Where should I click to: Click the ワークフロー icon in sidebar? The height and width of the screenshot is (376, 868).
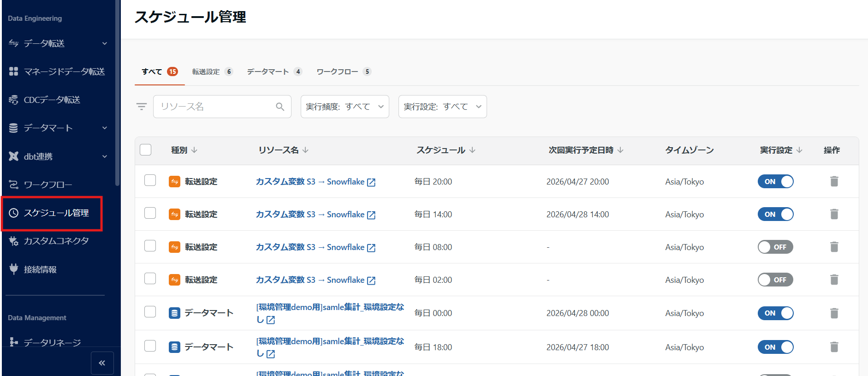(x=14, y=185)
